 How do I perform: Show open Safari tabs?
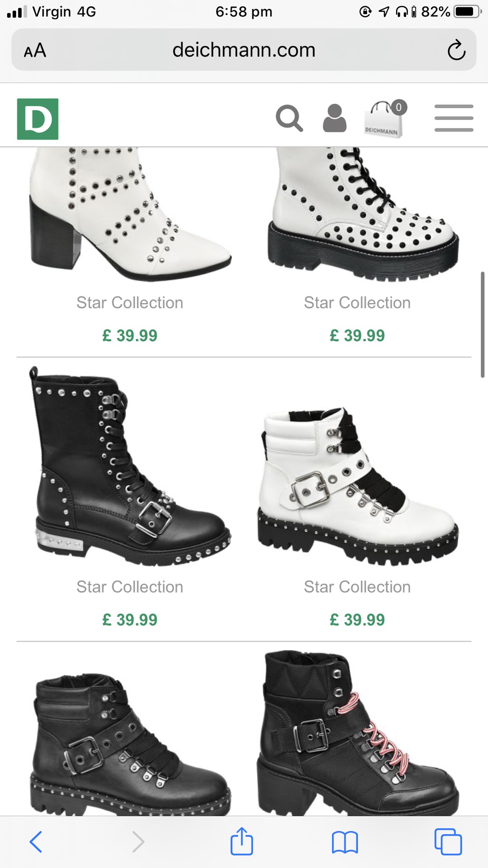click(x=448, y=841)
